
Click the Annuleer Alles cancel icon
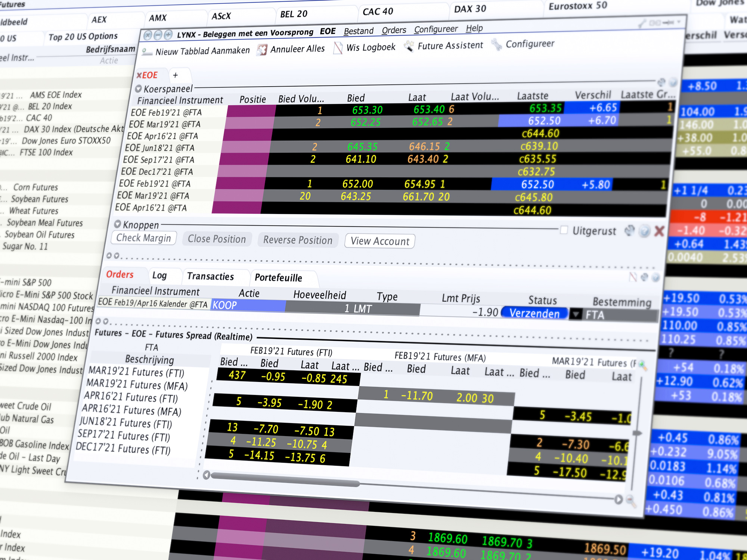coord(262,50)
